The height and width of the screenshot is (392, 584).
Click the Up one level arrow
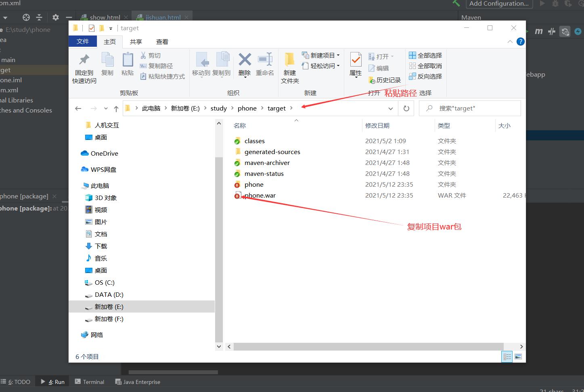tap(116, 108)
